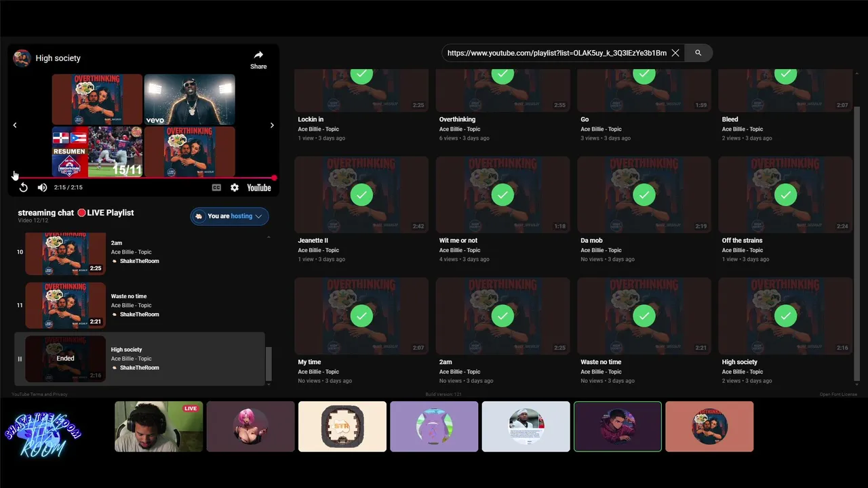This screenshot has height=488, width=868.
Task: Toggle checkmark on Waste no time grid video
Action: tap(644, 316)
